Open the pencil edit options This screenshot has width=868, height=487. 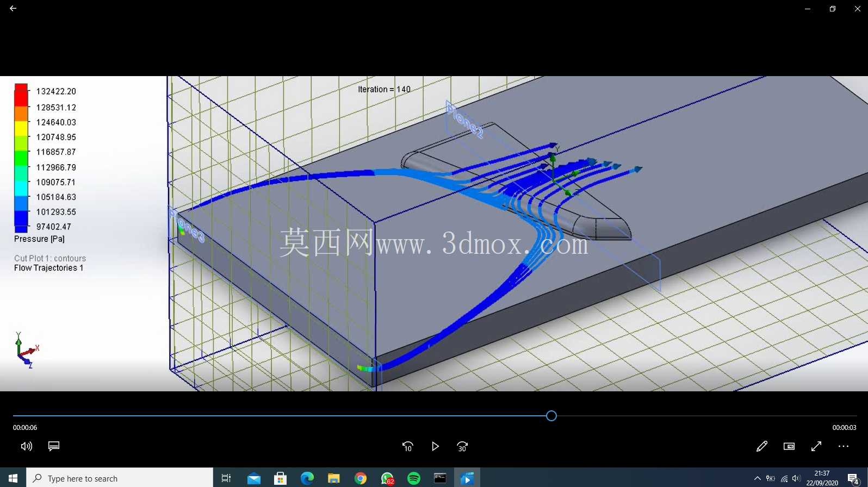click(x=762, y=446)
